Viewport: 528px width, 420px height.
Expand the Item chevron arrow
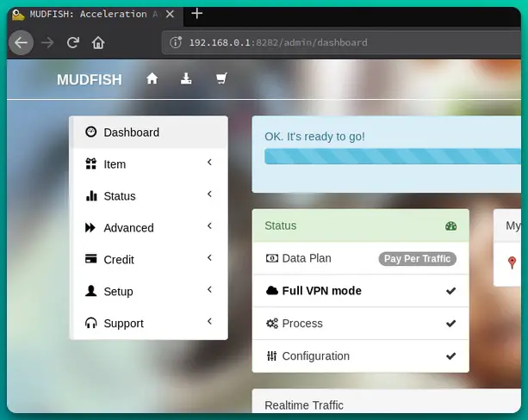pyautogui.click(x=209, y=162)
